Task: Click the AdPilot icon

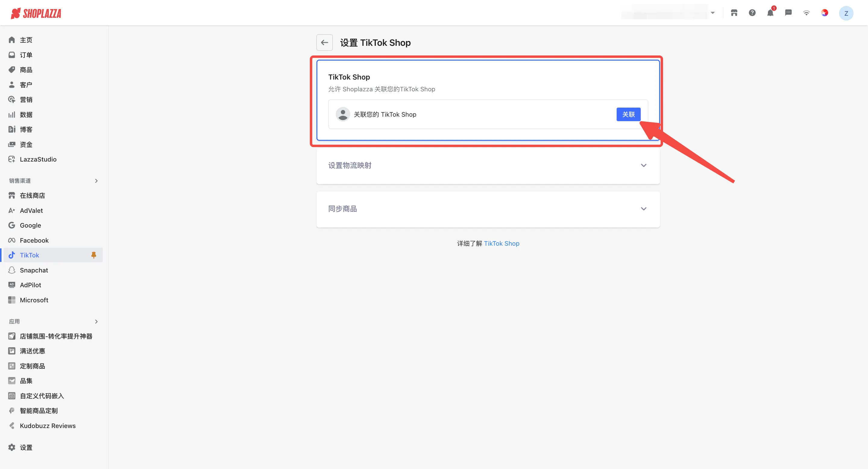Action: click(x=12, y=285)
